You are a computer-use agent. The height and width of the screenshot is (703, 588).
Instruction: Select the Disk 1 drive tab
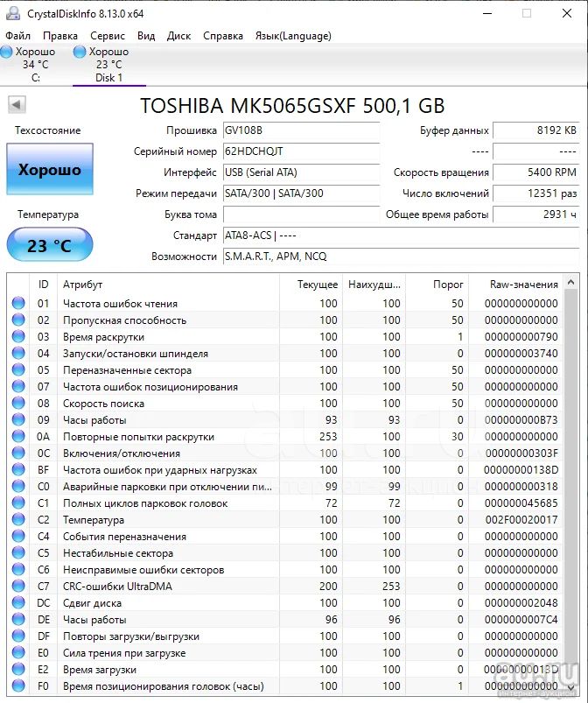click(x=108, y=65)
